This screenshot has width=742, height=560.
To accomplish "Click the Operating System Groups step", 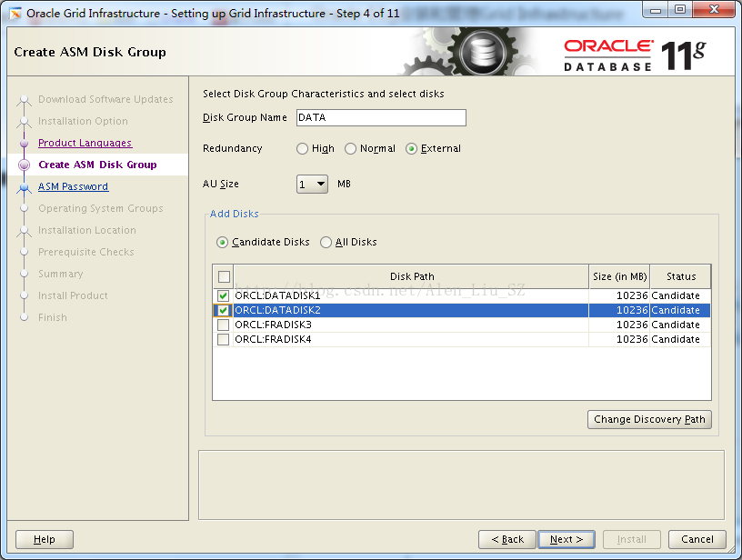I will [x=100, y=208].
